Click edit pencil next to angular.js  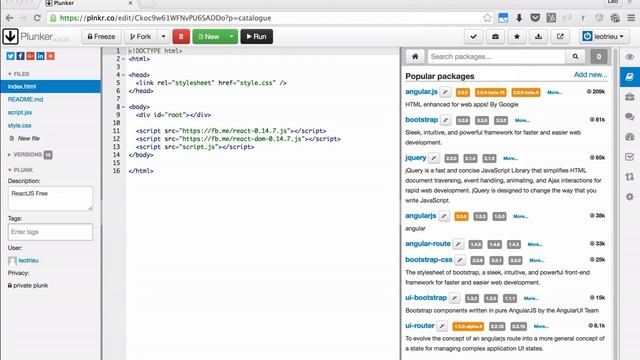446,92
